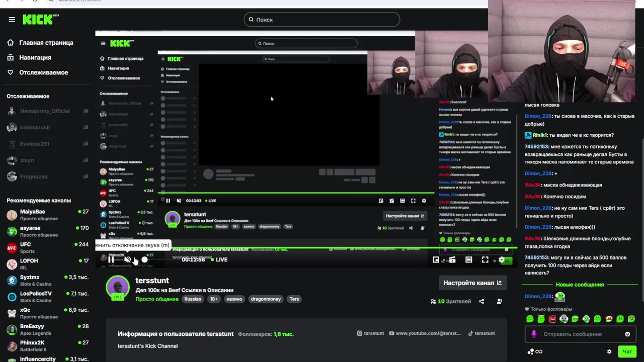Open recommended channel influencercity
This screenshot has width=644, height=362.
pyautogui.click(x=47, y=359)
